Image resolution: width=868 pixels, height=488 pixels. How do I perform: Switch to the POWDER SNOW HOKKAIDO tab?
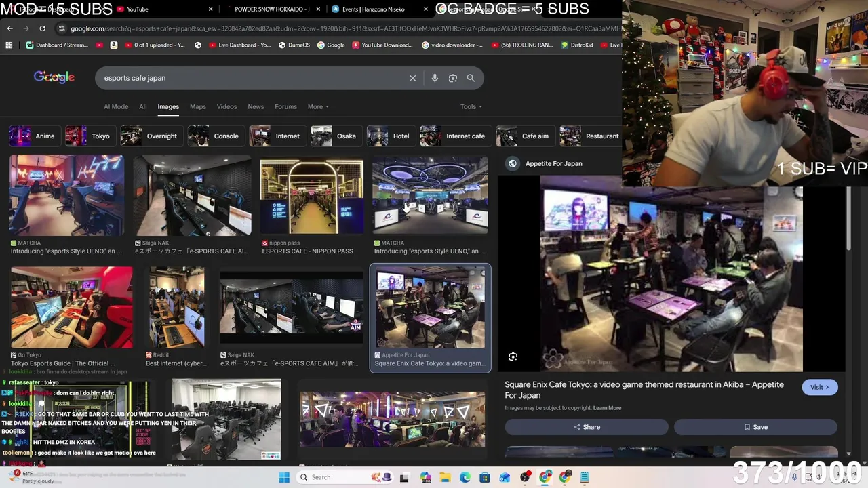pyautogui.click(x=271, y=9)
